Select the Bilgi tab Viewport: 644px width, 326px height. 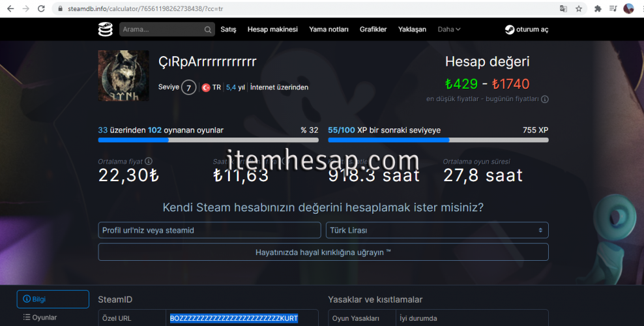point(53,299)
